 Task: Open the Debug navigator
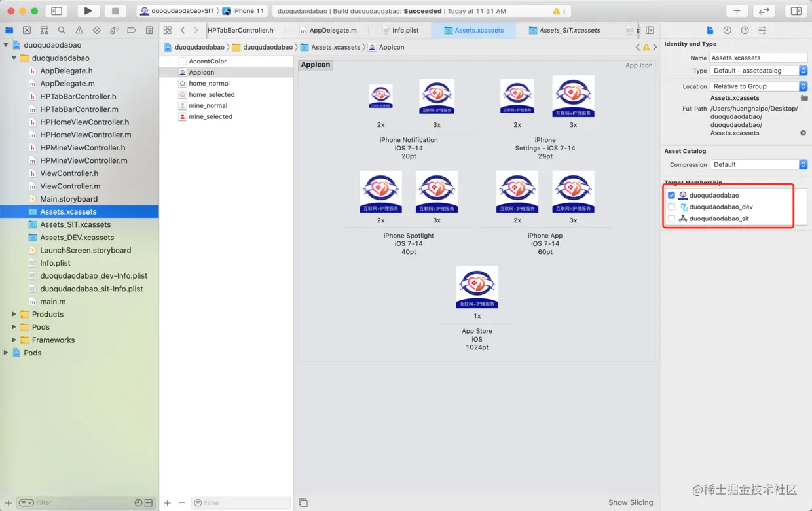point(114,30)
